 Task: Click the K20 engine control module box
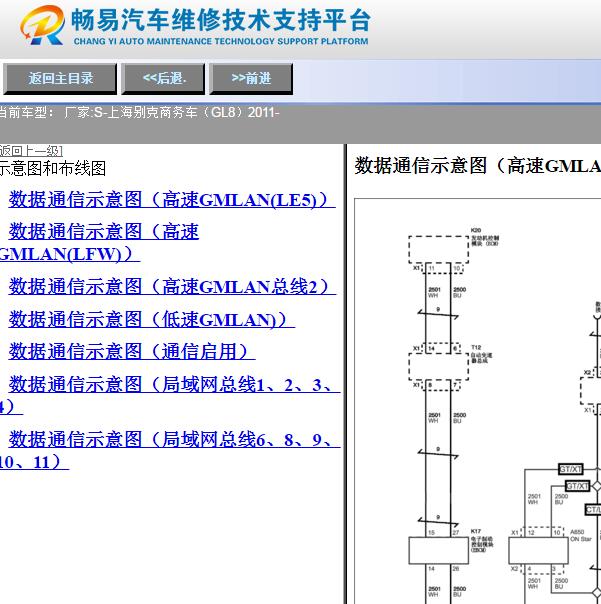click(438, 250)
